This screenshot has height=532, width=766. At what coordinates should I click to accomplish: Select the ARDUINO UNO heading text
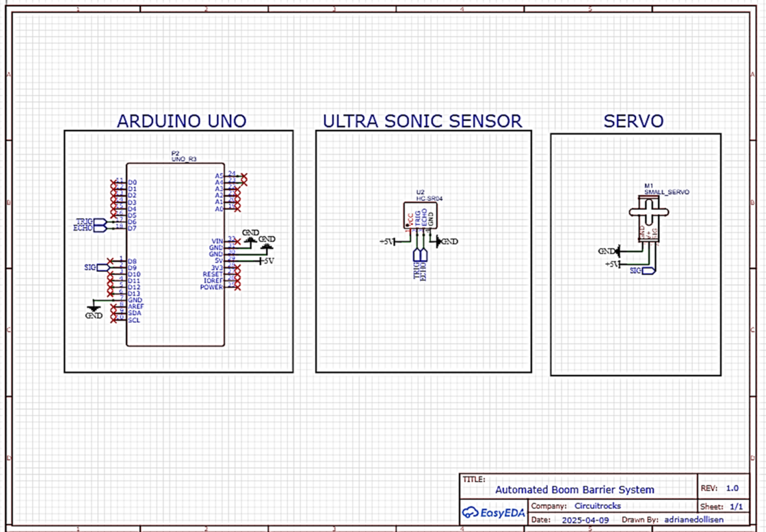[x=181, y=121]
